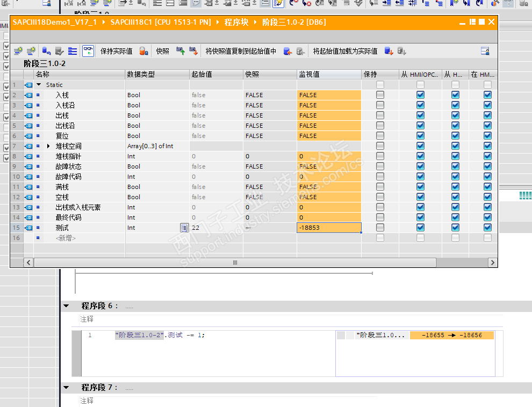Click the add row toolbar icon

click(x=31, y=51)
